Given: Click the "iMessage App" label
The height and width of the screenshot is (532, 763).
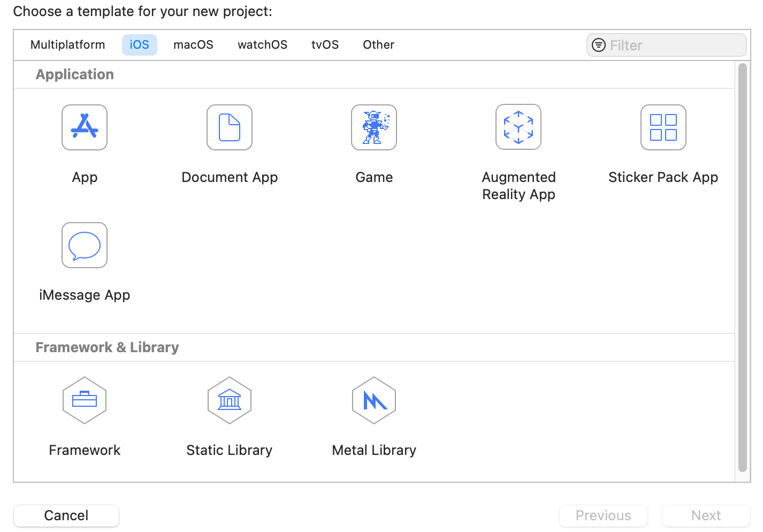Looking at the screenshot, I should pos(85,295).
